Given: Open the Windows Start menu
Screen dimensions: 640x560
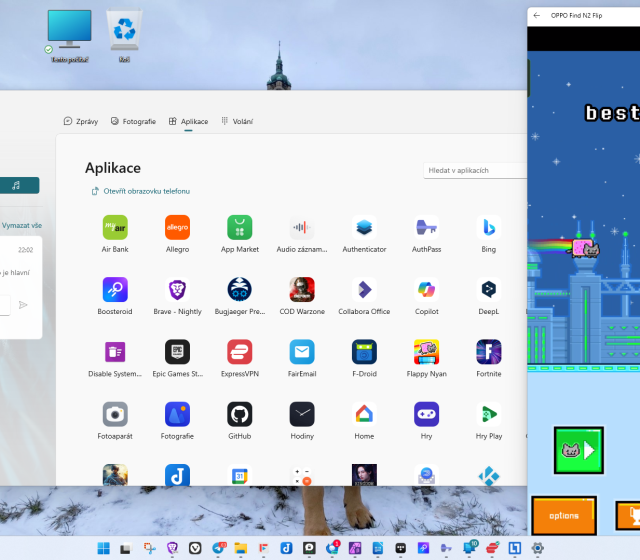Looking at the screenshot, I should (103, 548).
